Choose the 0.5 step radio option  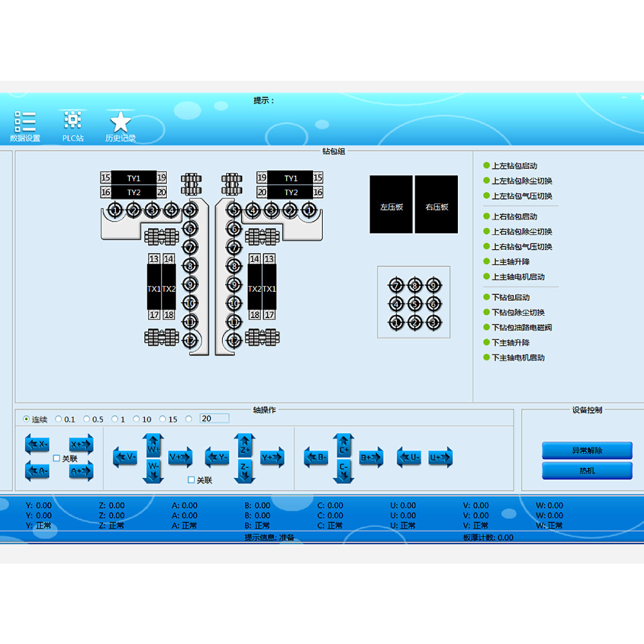(x=87, y=419)
